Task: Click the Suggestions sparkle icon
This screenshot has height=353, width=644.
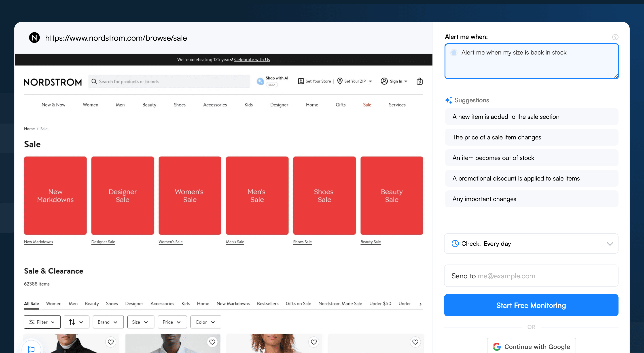Action: (x=448, y=100)
